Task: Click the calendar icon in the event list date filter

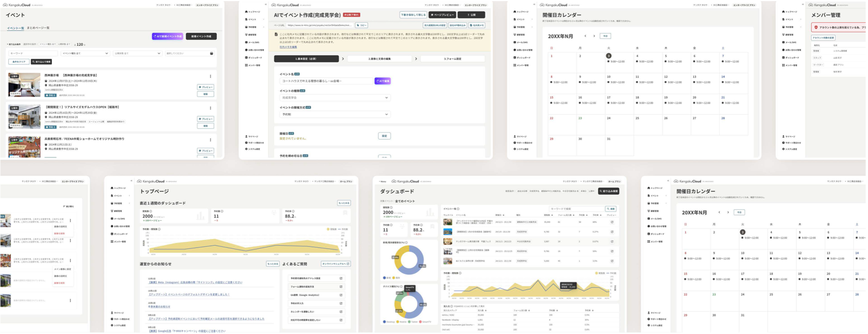Action: point(212,54)
